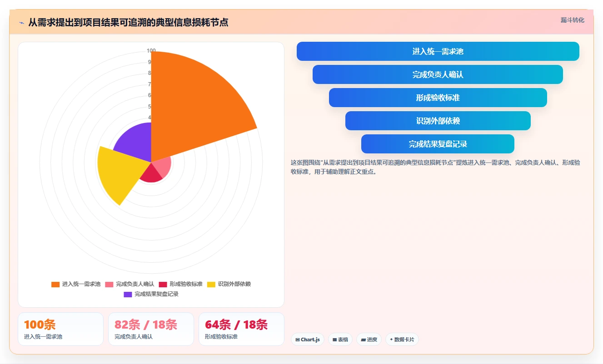Select the 形成验收标准 funnel bar
Image resolution: width=603 pixels, height=364 pixels.
click(438, 98)
